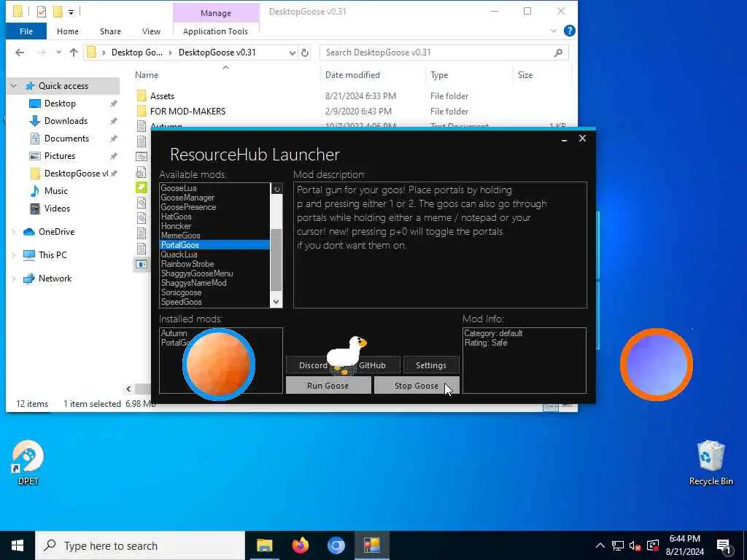Viewport: 747px width, 560px height.
Task: Open the GitHub button in launcher
Action: [x=372, y=365]
